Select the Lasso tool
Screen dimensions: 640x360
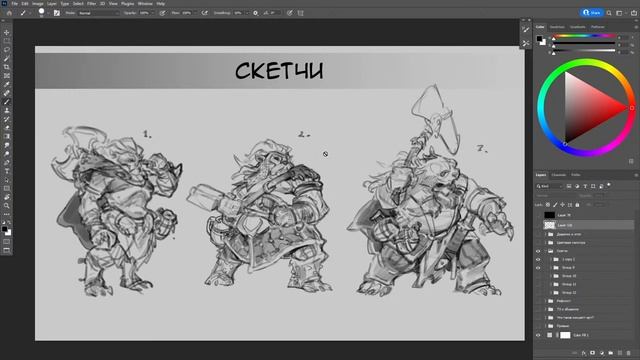coord(7,50)
